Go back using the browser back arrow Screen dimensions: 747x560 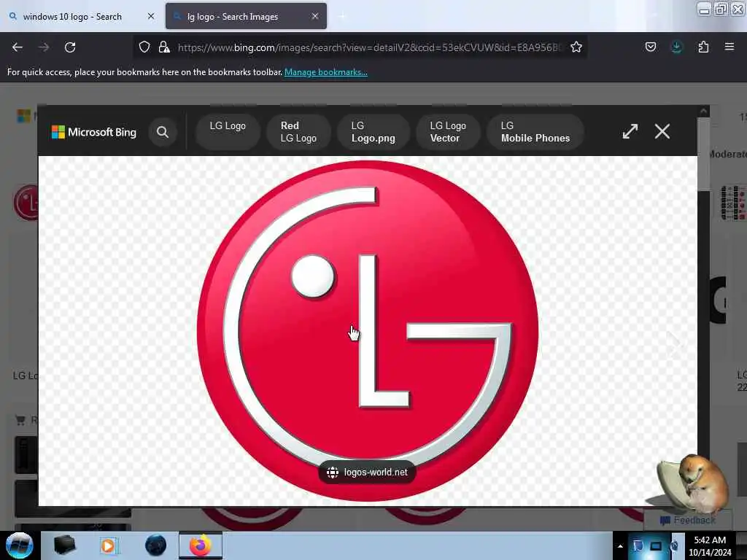click(18, 47)
